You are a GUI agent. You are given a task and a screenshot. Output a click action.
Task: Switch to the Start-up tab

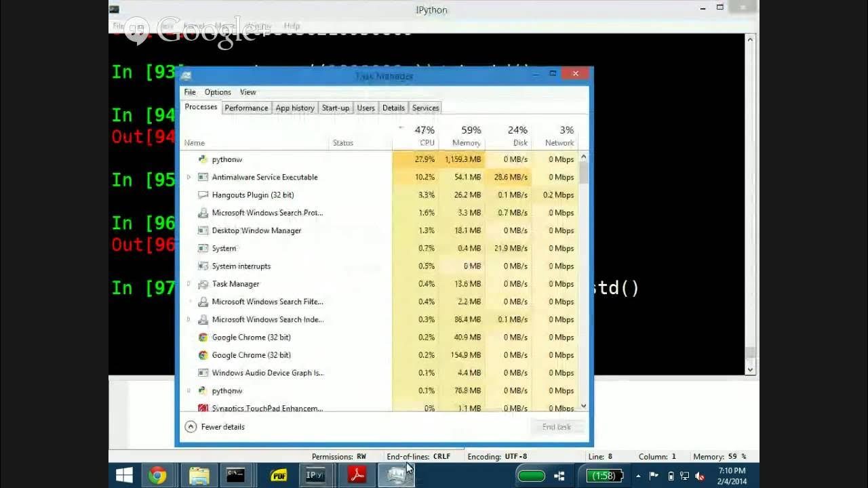335,108
